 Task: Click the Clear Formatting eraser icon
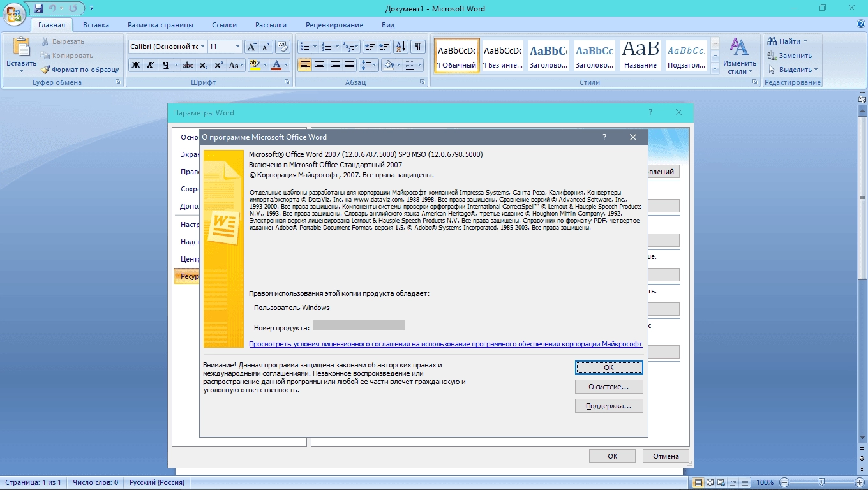(x=283, y=47)
